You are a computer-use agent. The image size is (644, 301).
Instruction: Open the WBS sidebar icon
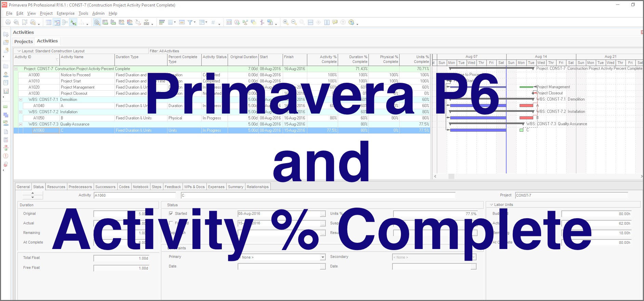[6, 115]
